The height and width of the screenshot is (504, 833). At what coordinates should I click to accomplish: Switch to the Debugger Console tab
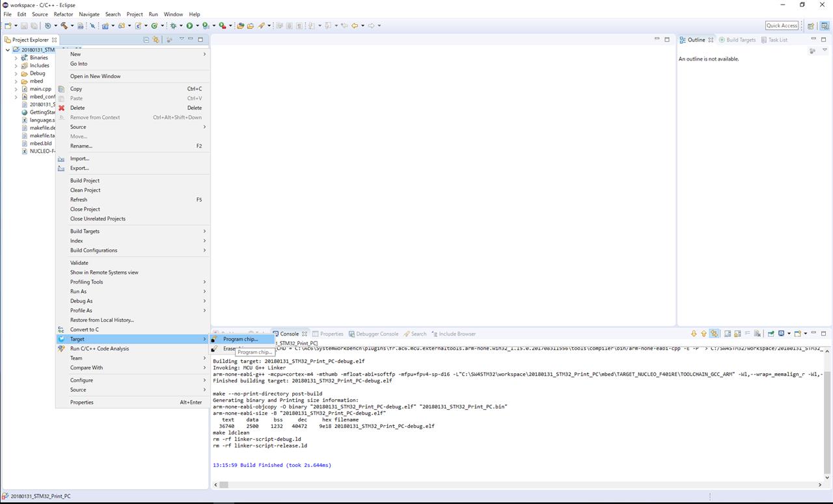pos(373,334)
